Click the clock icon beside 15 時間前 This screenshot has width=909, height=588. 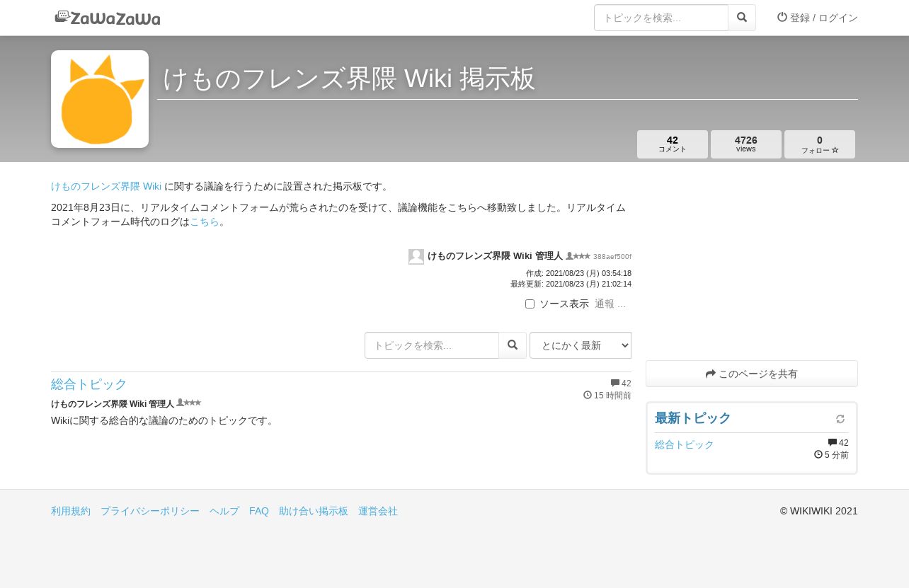click(x=588, y=395)
